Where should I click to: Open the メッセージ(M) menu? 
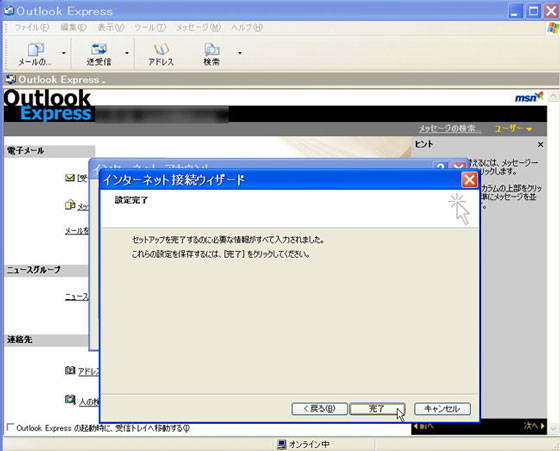tap(198, 27)
